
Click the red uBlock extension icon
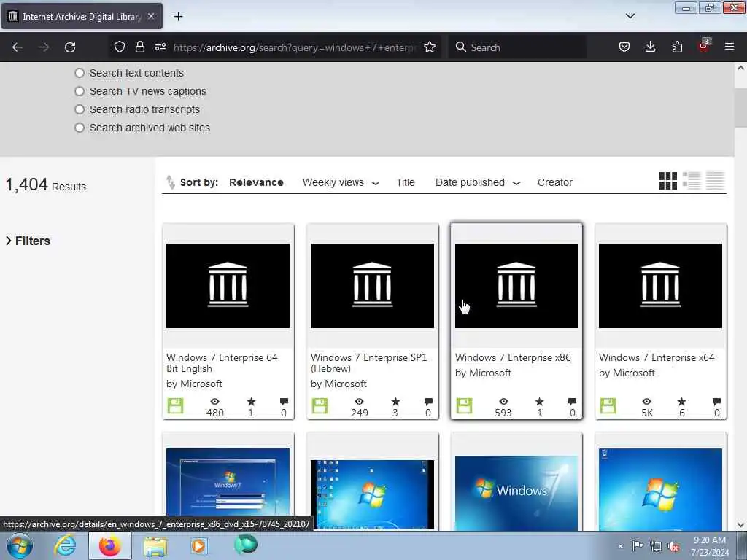pyautogui.click(x=704, y=46)
